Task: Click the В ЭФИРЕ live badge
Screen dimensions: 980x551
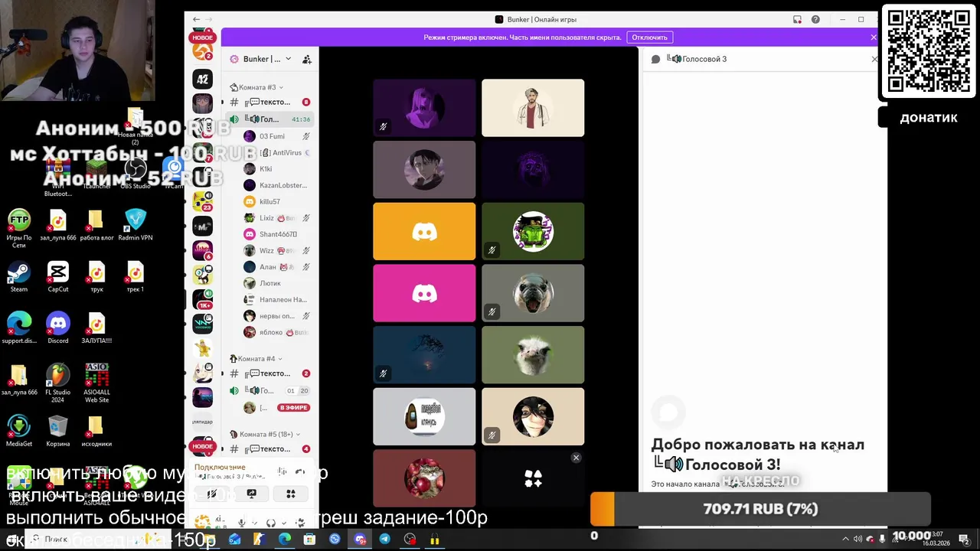Action: 293,408
